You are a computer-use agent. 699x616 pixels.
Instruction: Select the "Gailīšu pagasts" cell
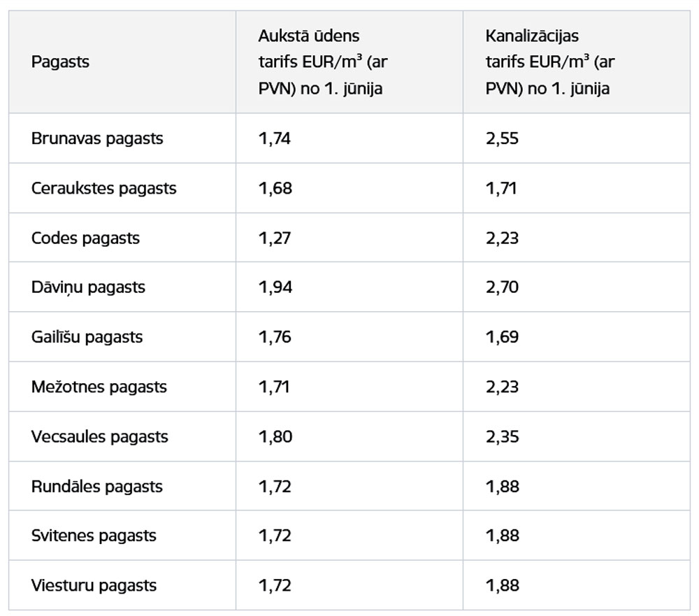click(x=87, y=337)
